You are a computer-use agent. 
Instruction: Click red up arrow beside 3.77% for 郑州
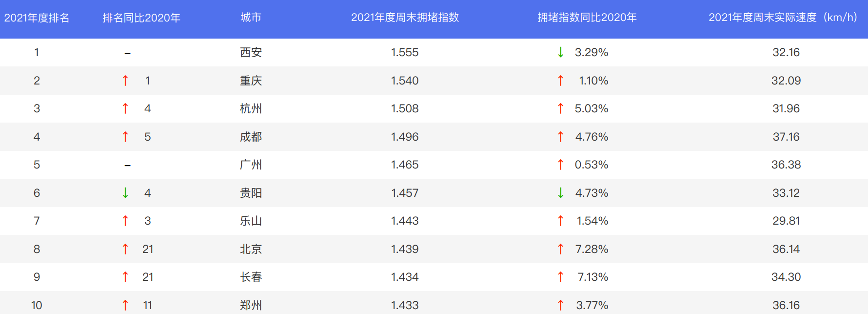click(x=560, y=305)
